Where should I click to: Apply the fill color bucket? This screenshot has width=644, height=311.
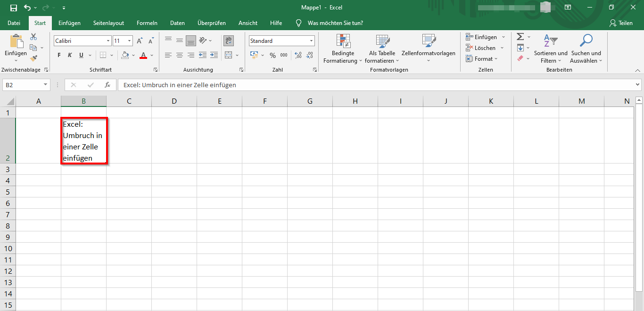coord(125,55)
